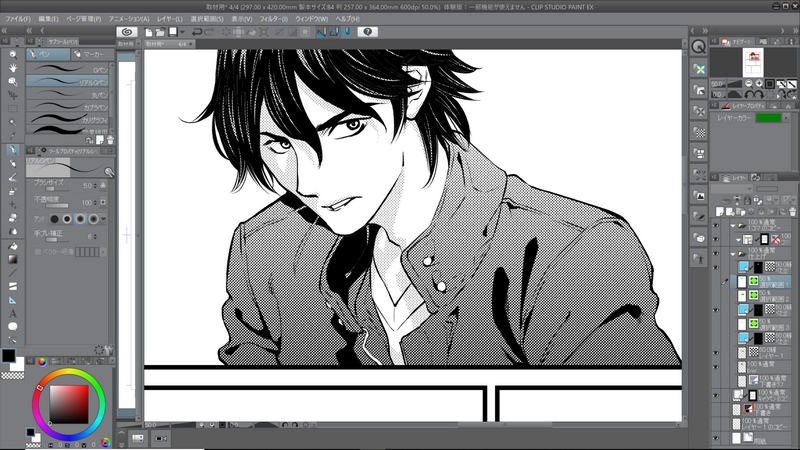
Task: Click the New document icon
Action: point(148,32)
